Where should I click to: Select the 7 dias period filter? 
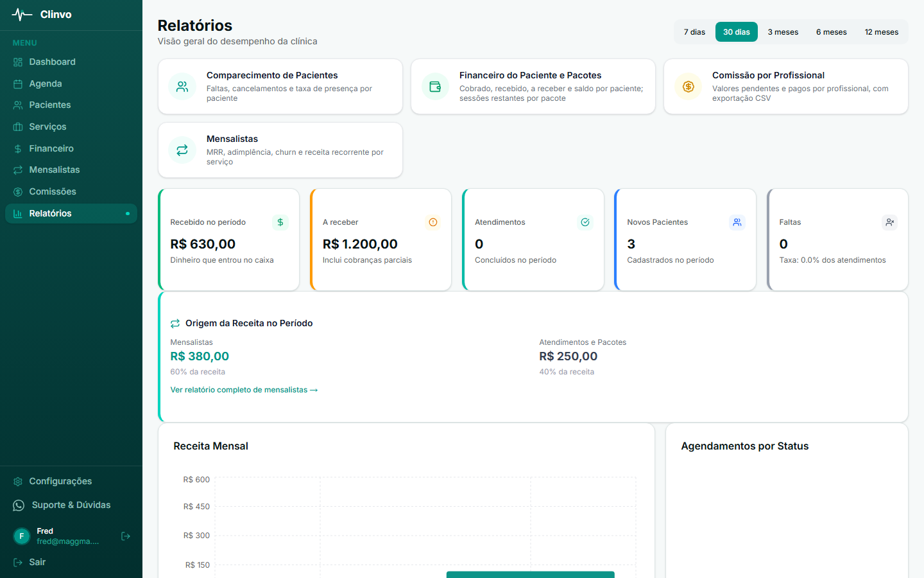694,32
